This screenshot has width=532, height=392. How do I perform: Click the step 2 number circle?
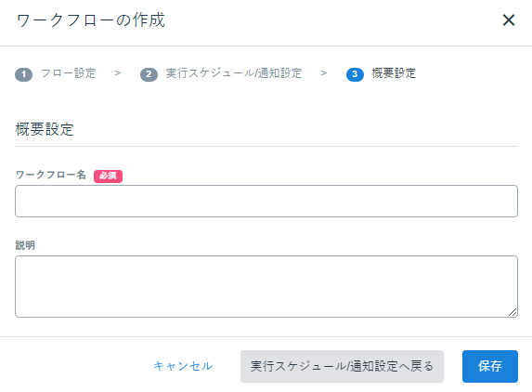pyautogui.click(x=149, y=74)
